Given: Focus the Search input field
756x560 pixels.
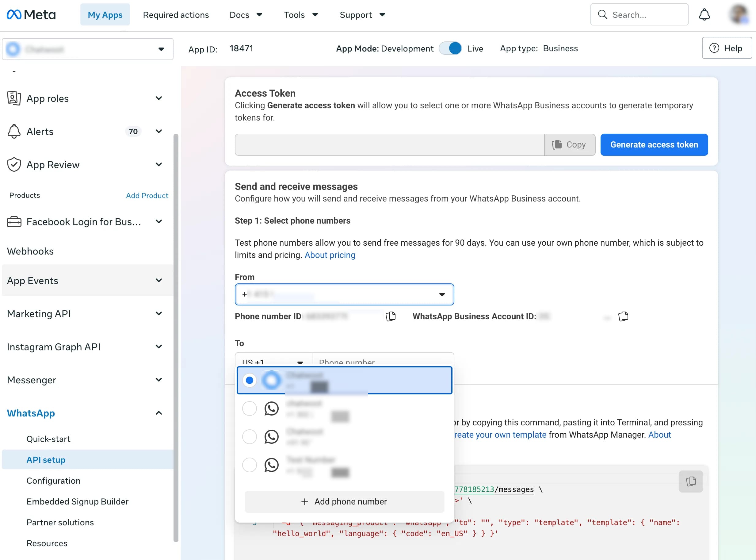Looking at the screenshot, I should click(x=639, y=15).
